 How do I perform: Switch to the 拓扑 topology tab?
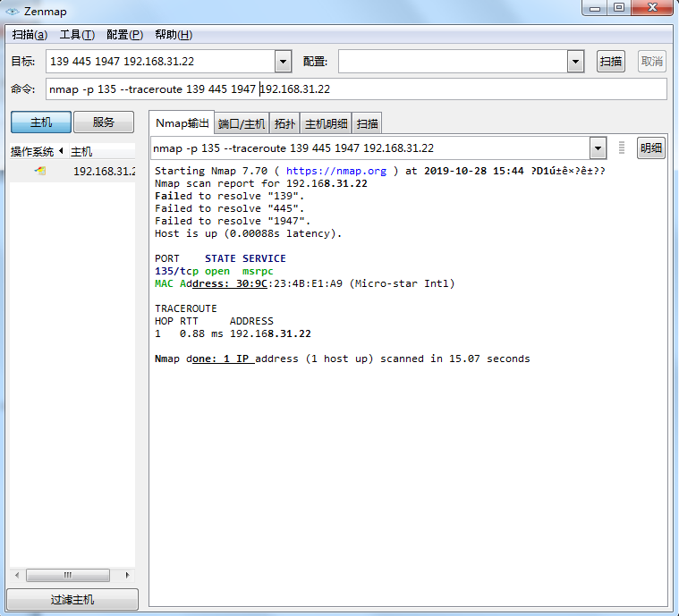(x=284, y=124)
